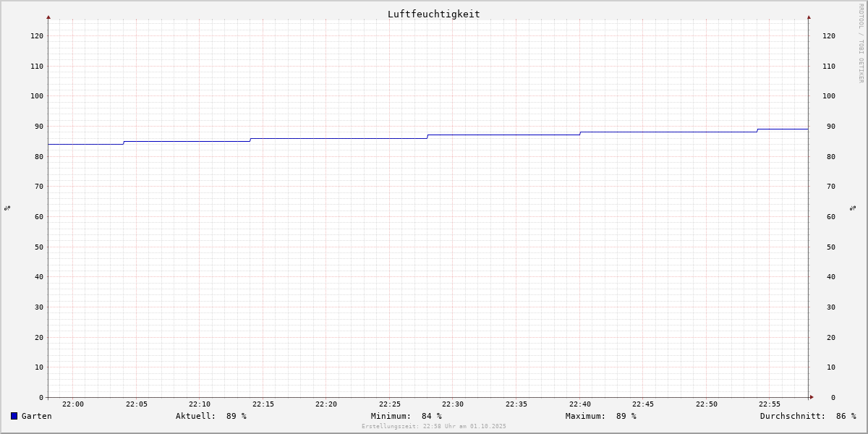Image resolution: width=868 pixels, height=434 pixels.
Task: Click the 22:50 time axis label
Action: (x=707, y=404)
